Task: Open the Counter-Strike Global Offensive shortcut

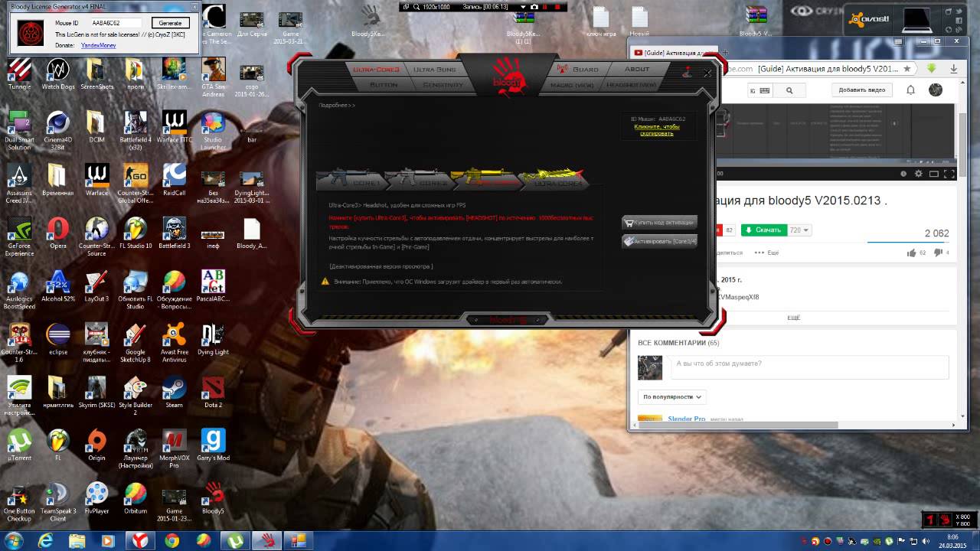Action: tap(136, 184)
